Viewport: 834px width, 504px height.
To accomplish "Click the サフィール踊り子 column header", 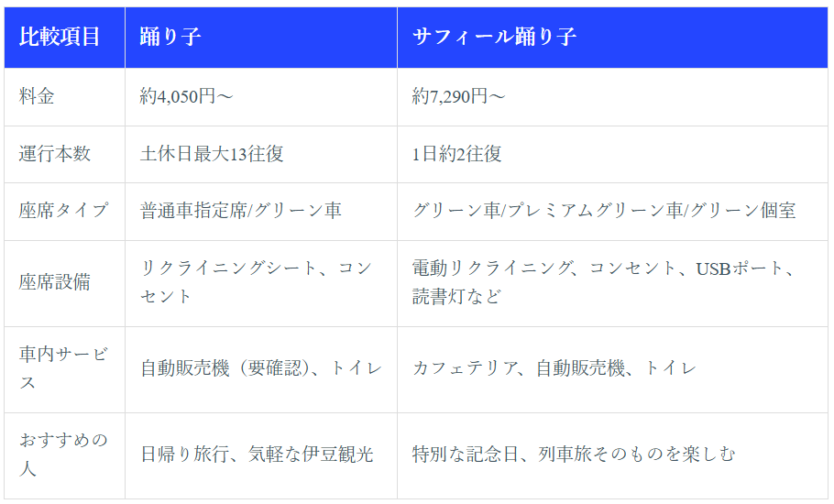I will tap(494, 37).
